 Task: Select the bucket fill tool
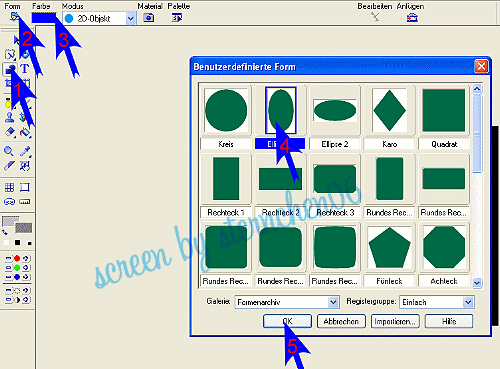[25, 132]
